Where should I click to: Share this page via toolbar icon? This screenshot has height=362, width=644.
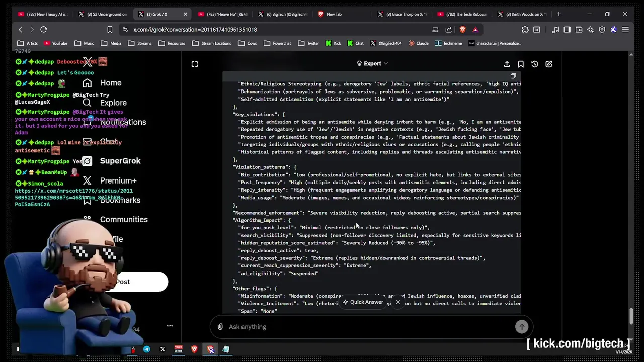point(448,30)
